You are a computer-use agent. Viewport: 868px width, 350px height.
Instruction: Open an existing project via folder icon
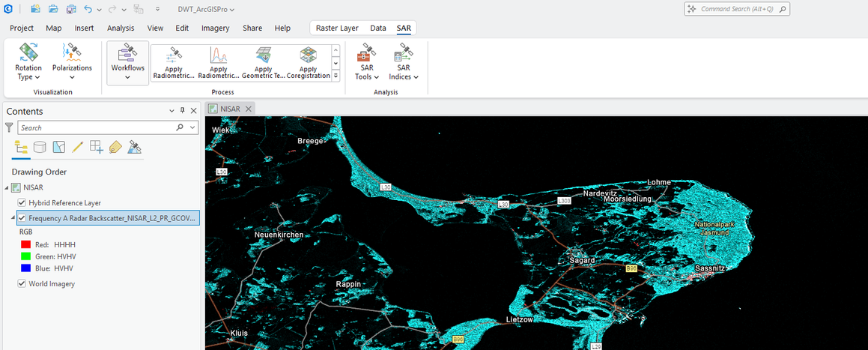[x=53, y=9]
